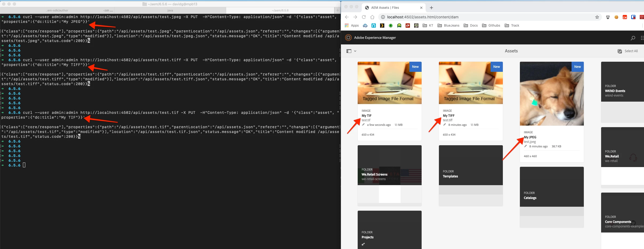Open the My JPEG dog thumbnail
This screenshot has height=249, width=644.
click(552, 94)
